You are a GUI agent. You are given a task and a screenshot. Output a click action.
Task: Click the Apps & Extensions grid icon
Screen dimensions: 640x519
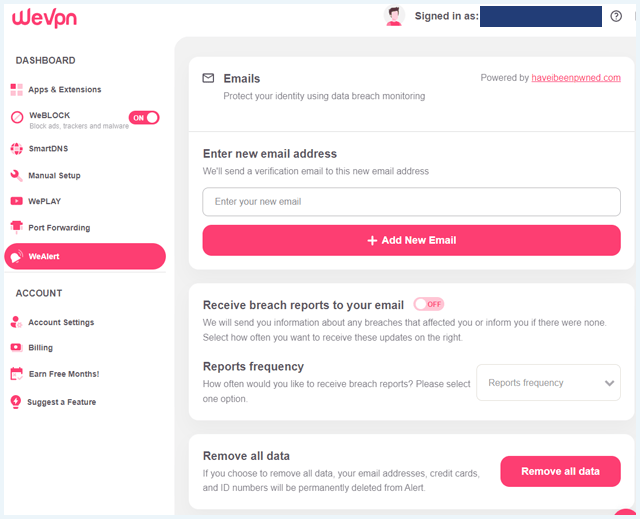[x=16, y=89]
